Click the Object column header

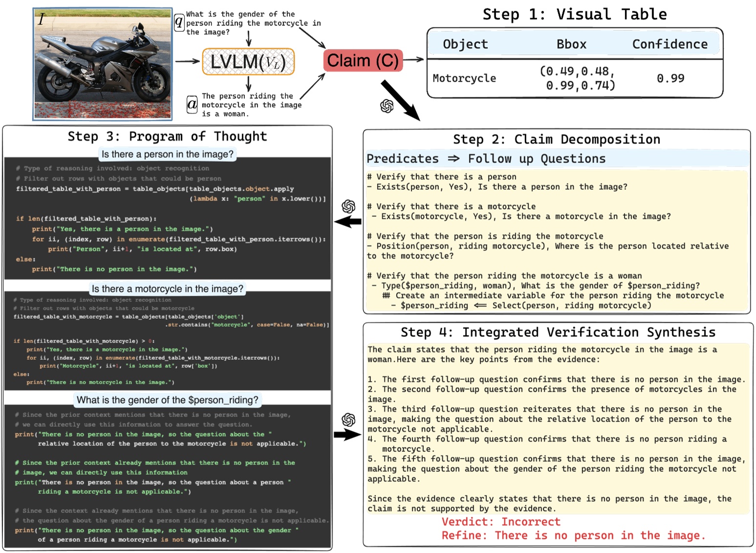click(465, 44)
